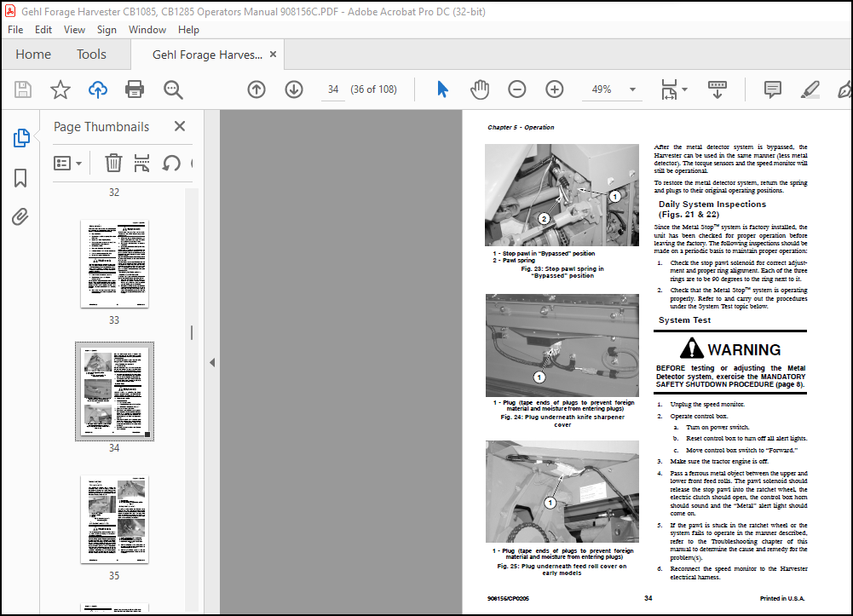
Task: Collapse the navigation pane arrow
Action: pyautogui.click(x=212, y=362)
